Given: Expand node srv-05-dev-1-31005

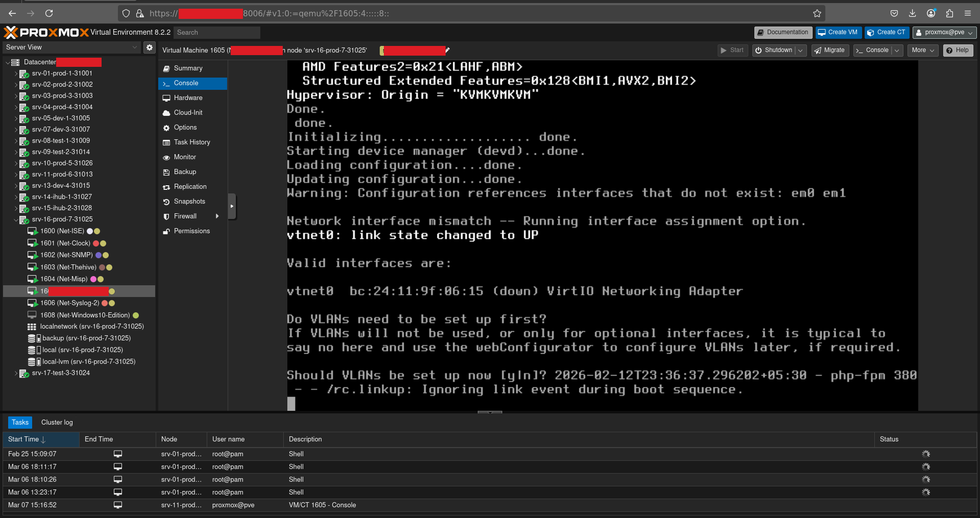Looking at the screenshot, I should (16, 119).
